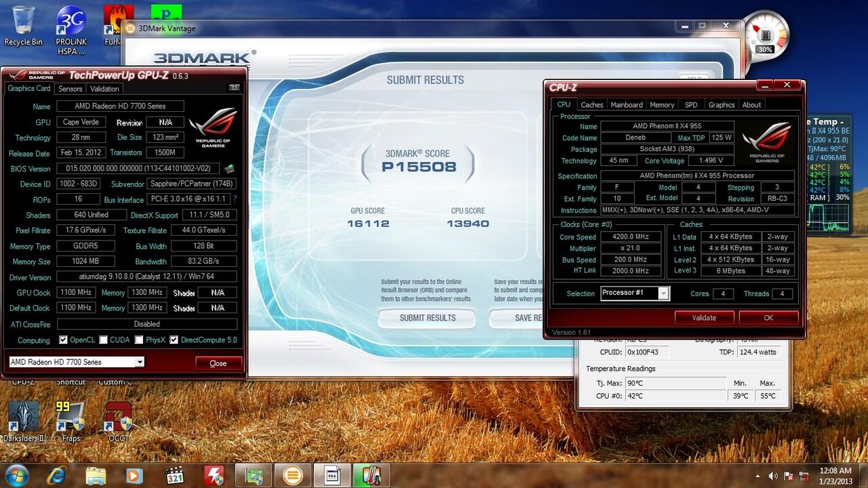
Task: Click the CPU score value 13940
Action: (468, 224)
